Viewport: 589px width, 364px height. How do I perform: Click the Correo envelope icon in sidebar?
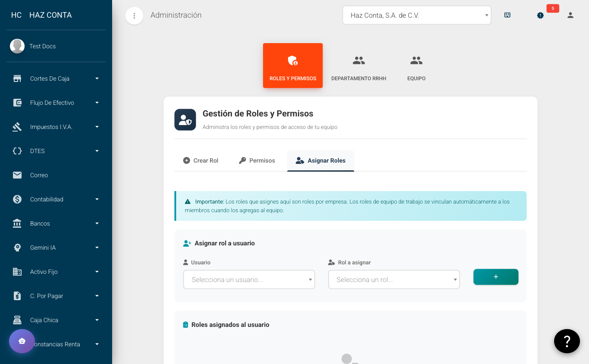coord(17,175)
